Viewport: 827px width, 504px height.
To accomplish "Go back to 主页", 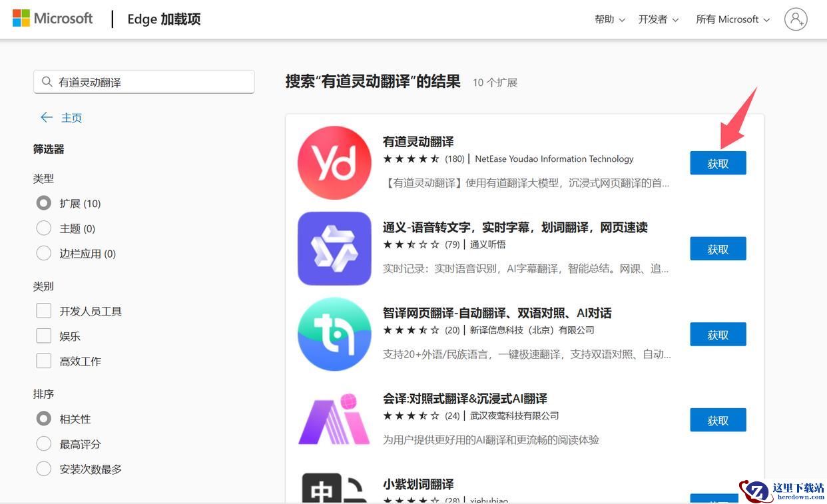I will coord(71,118).
